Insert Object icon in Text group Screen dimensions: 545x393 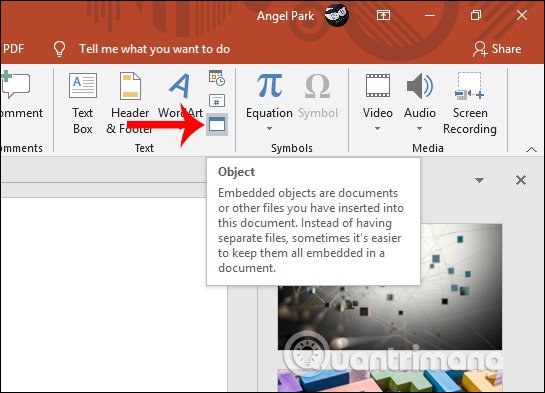[x=217, y=124]
